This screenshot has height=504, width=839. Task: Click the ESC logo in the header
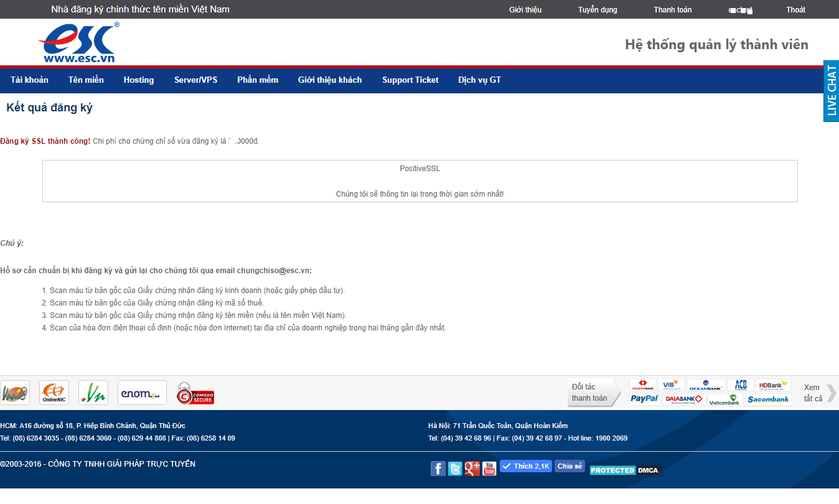(x=78, y=42)
